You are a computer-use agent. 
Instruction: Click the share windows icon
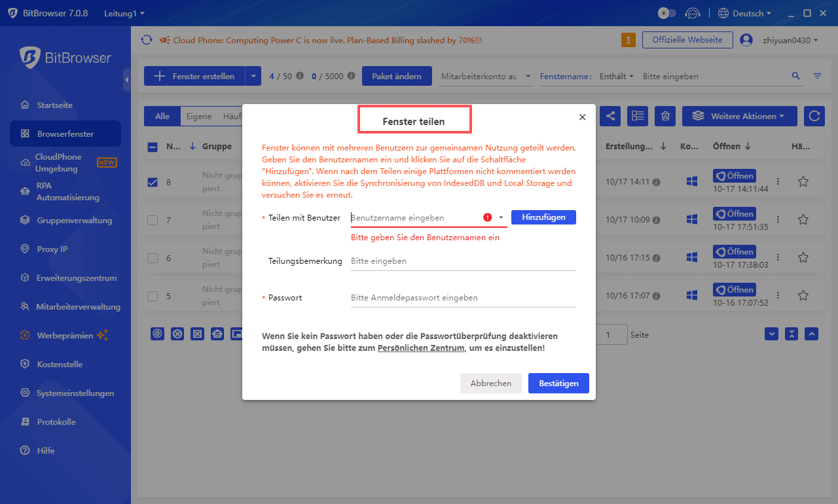(x=610, y=116)
